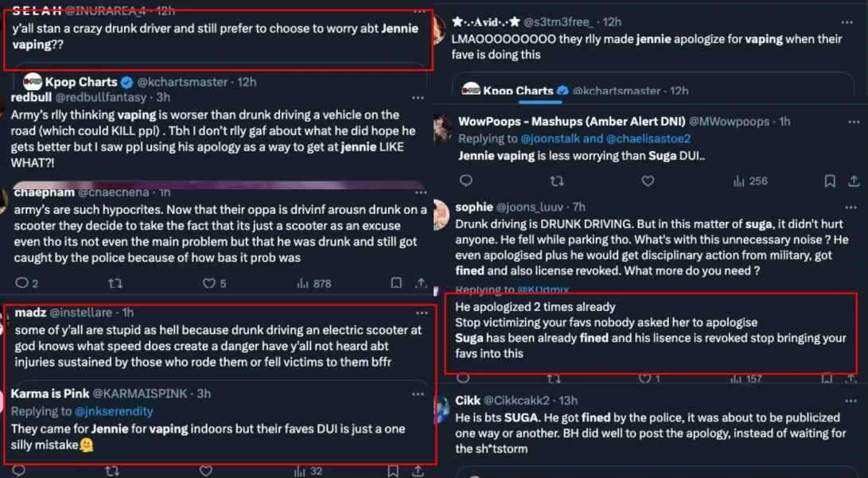Screen dimensions: 868x478
Task: Like the Karma is Pink reply
Action: click(x=207, y=471)
